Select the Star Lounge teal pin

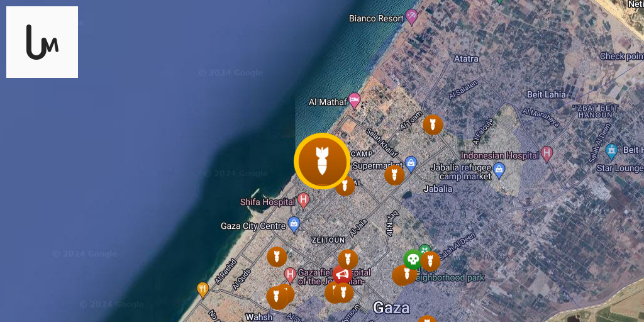611,152
